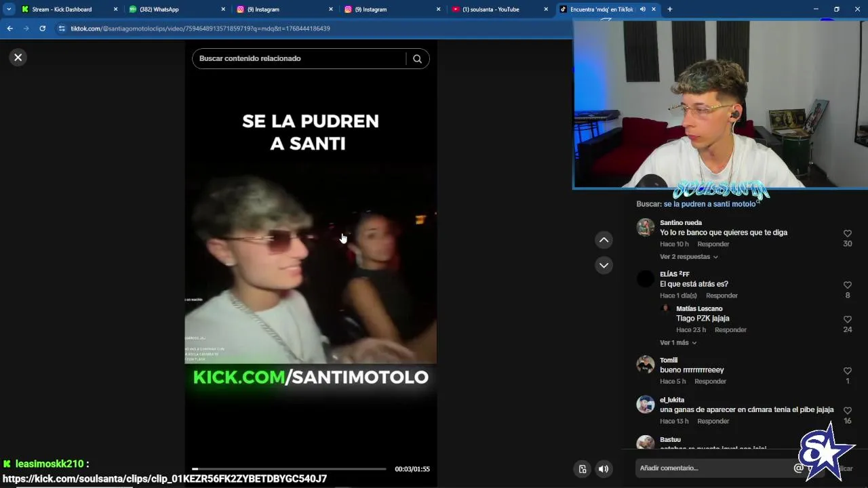868x488 pixels.
Task: Go to the previous video with the up arrow
Action: (604, 240)
